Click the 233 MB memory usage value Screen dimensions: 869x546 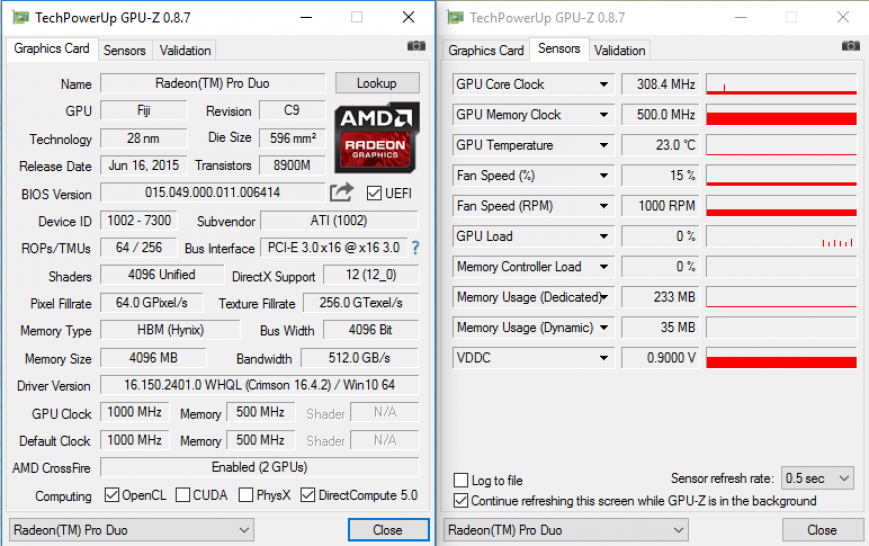tap(661, 297)
